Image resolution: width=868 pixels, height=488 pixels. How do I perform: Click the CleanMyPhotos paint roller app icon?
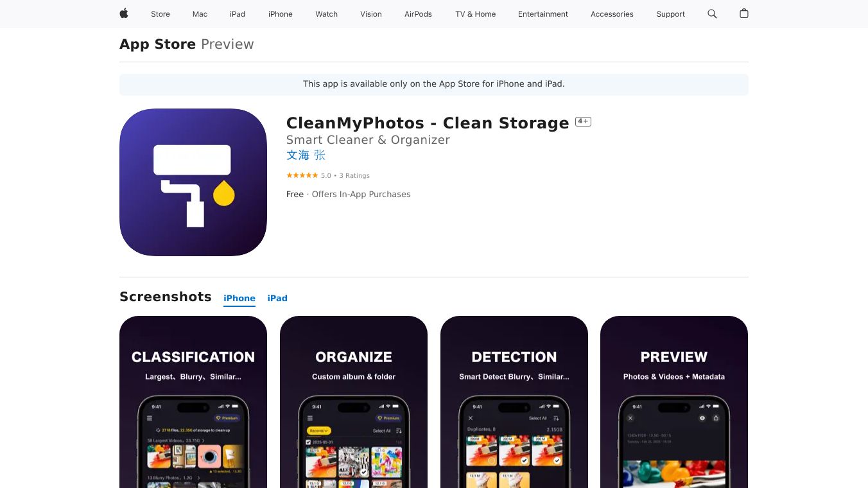tap(193, 182)
